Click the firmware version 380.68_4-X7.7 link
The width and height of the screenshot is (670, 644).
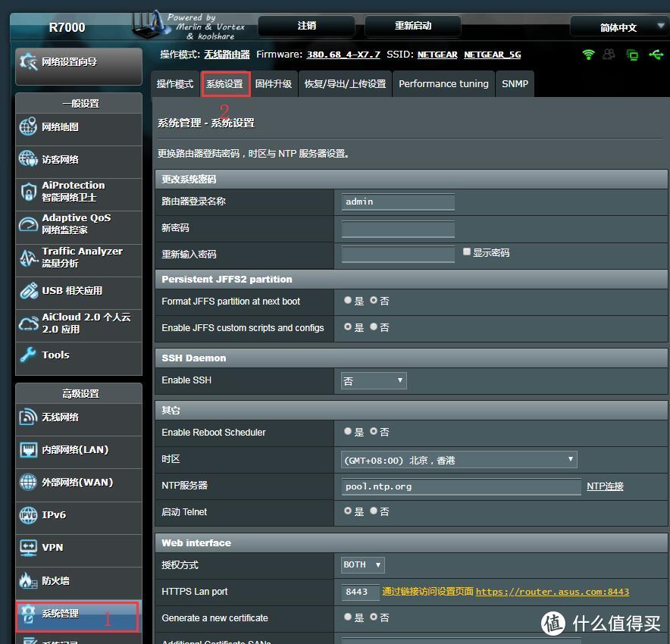(343, 55)
